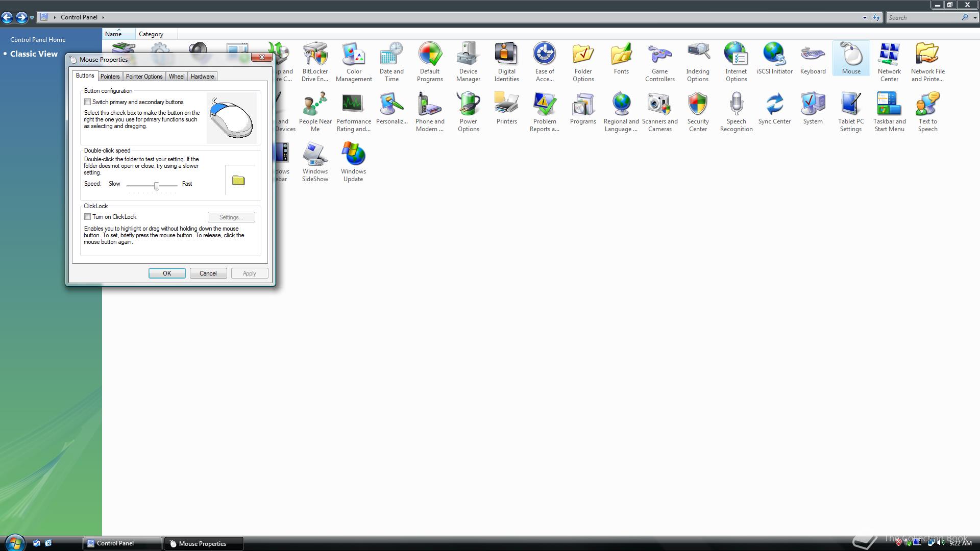Open Network Center
Image resolution: width=980 pixels, height=551 pixels.
coord(889,62)
